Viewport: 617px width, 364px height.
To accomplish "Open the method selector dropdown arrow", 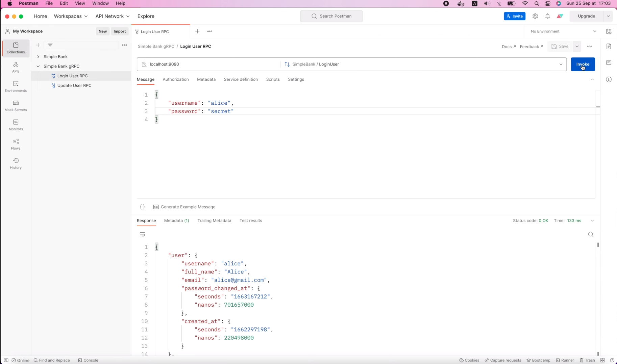I will [x=561, y=64].
